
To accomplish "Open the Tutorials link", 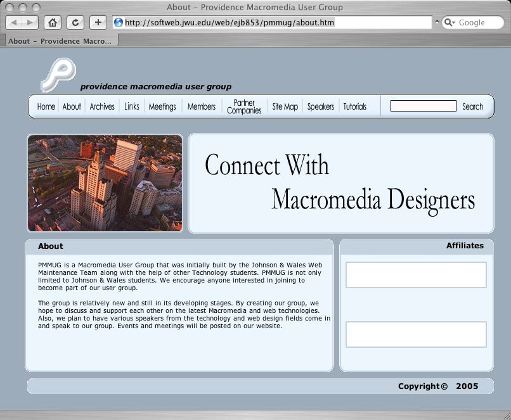I will coord(355,106).
